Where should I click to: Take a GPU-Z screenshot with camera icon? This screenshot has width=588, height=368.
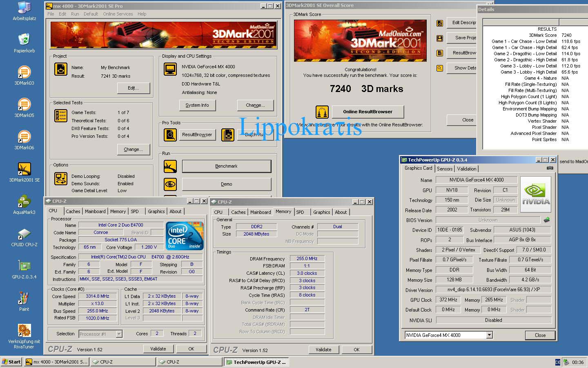coord(550,168)
